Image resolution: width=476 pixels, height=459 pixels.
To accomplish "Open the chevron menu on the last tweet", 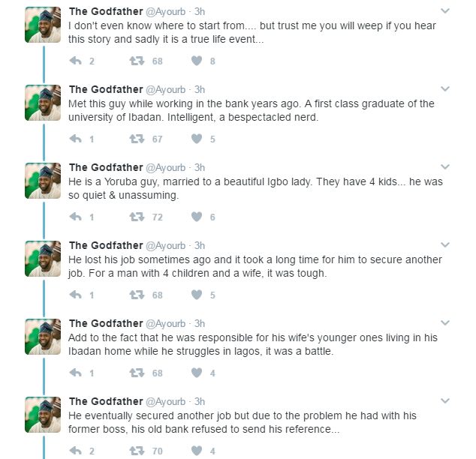I will 444,401.
